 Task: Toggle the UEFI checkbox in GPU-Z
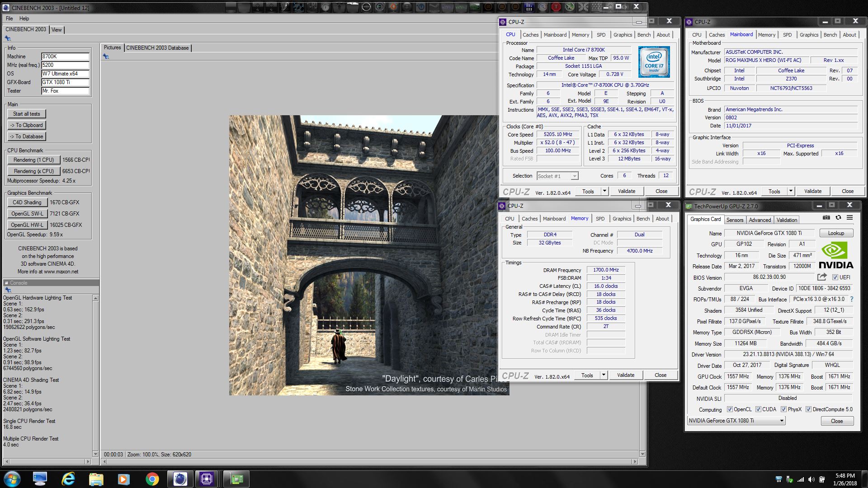coord(835,277)
